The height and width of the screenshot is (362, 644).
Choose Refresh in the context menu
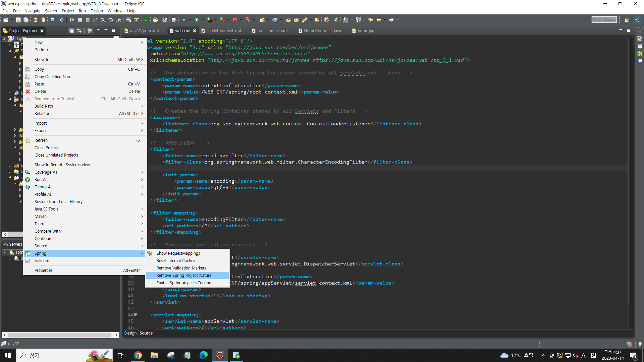point(85,140)
